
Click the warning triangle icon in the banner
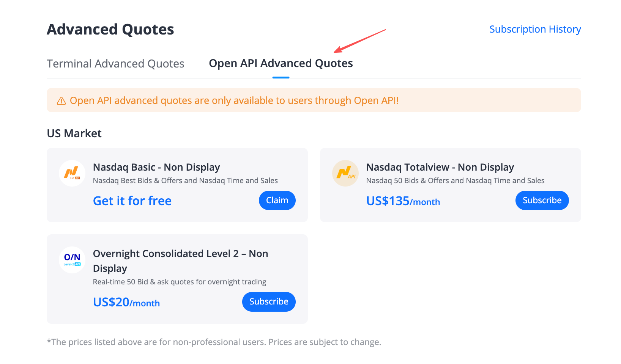pyautogui.click(x=61, y=101)
